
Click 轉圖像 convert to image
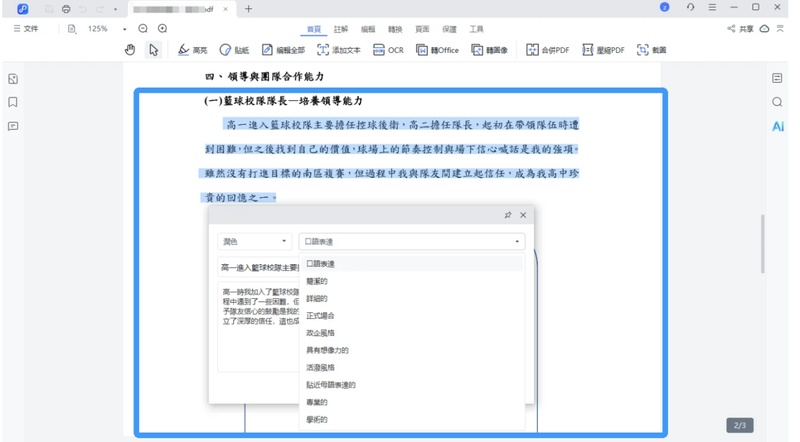click(489, 50)
